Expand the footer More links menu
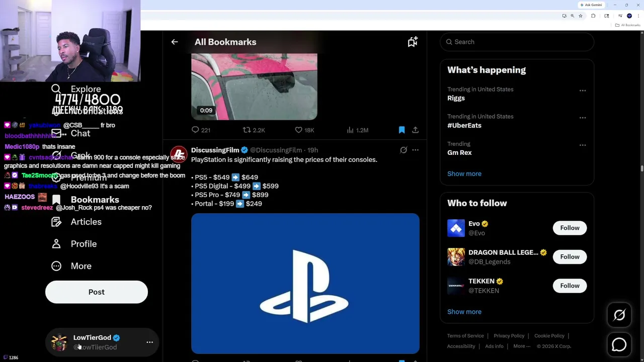 pyautogui.click(x=522, y=346)
